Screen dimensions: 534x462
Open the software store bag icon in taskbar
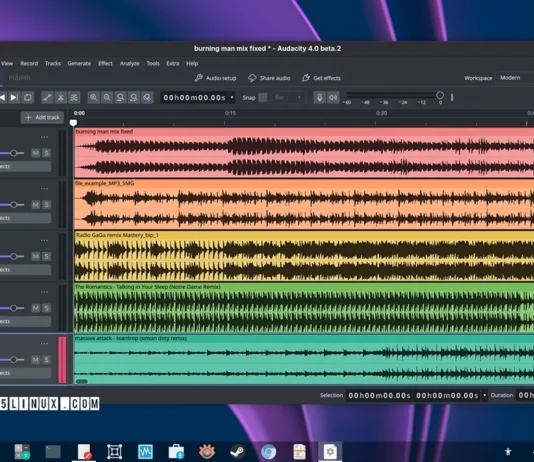[x=176, y=452]
